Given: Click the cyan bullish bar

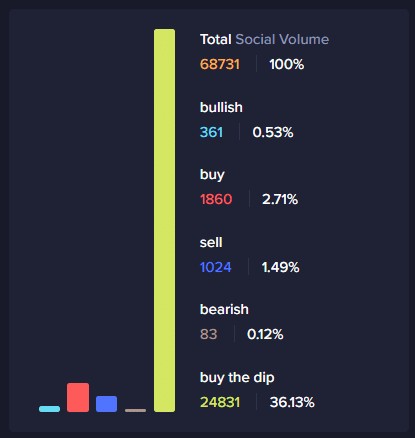Looking at the screenshot, I should point(49,409).
